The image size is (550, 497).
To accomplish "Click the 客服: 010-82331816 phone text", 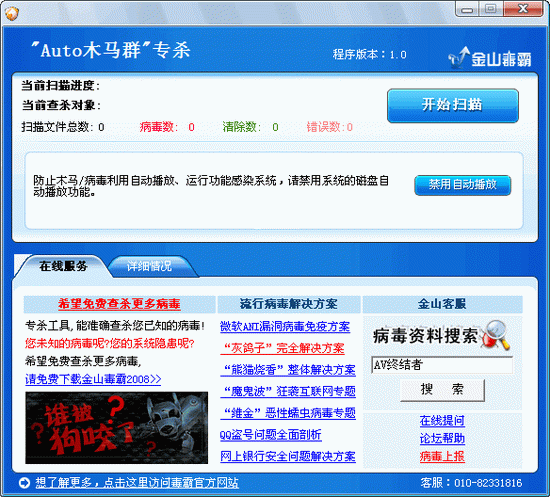I will coord(471,483).
